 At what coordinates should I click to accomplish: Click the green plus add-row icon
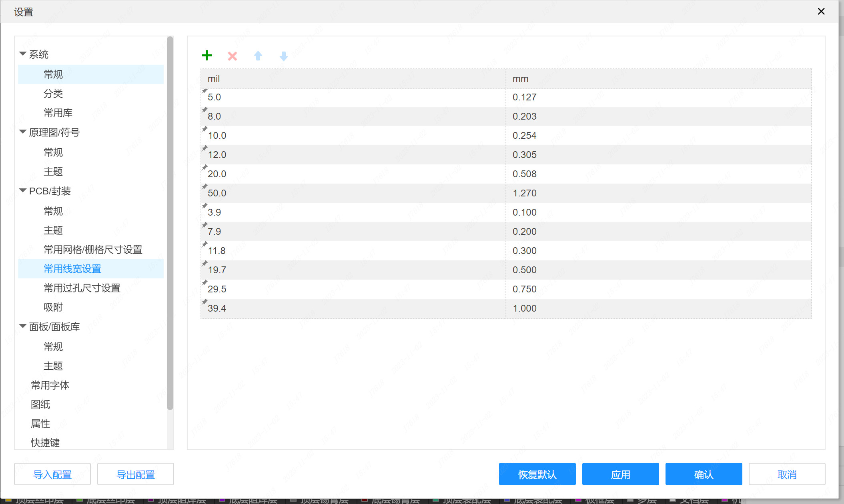(x=207, y=56)
